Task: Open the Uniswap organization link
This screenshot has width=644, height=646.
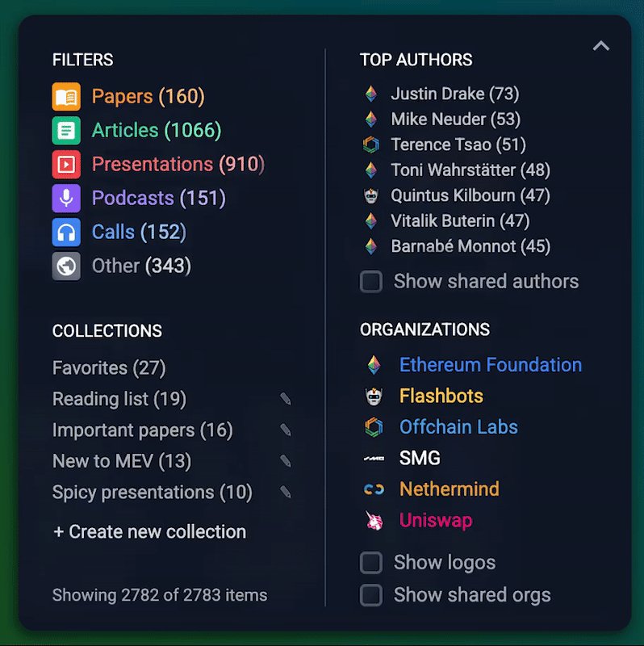Action: tap(436, 520)
